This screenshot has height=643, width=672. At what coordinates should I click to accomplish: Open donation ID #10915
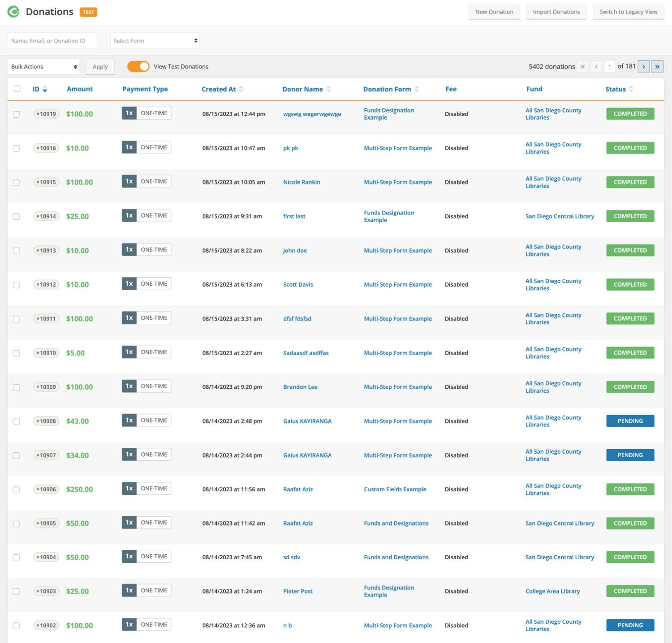pyautogui.click(x=47, y=182)
